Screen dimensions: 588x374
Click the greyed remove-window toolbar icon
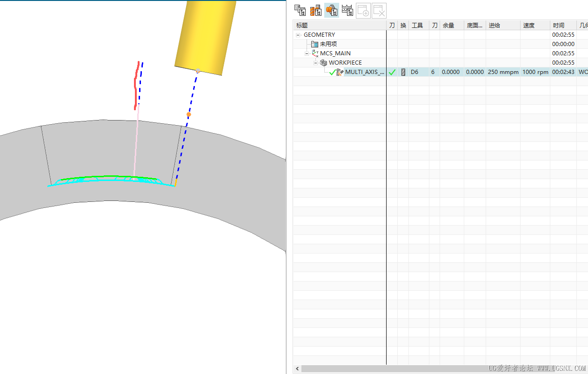[x=379, y=10]
